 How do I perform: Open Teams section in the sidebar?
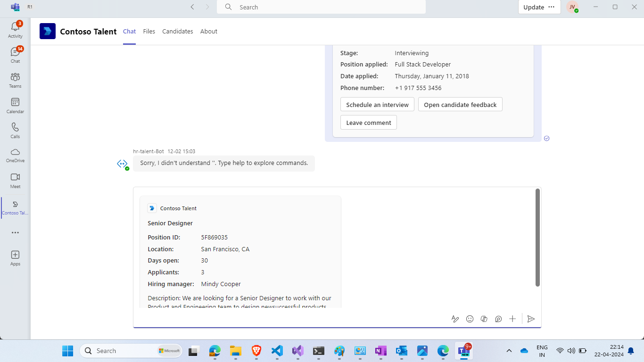(15, 80)
